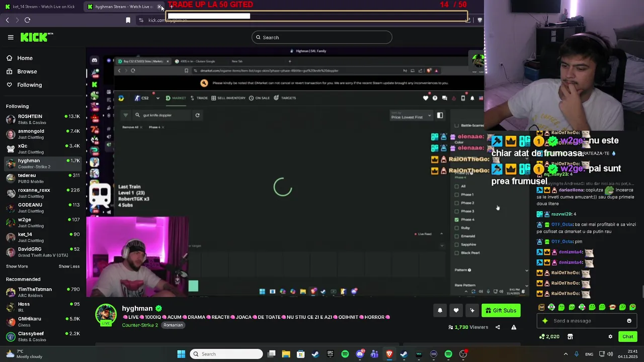Click the Windows taskbar Search box
Image resolution: width=644 pixels, height=362 pixels.
[x=226, y=354]
